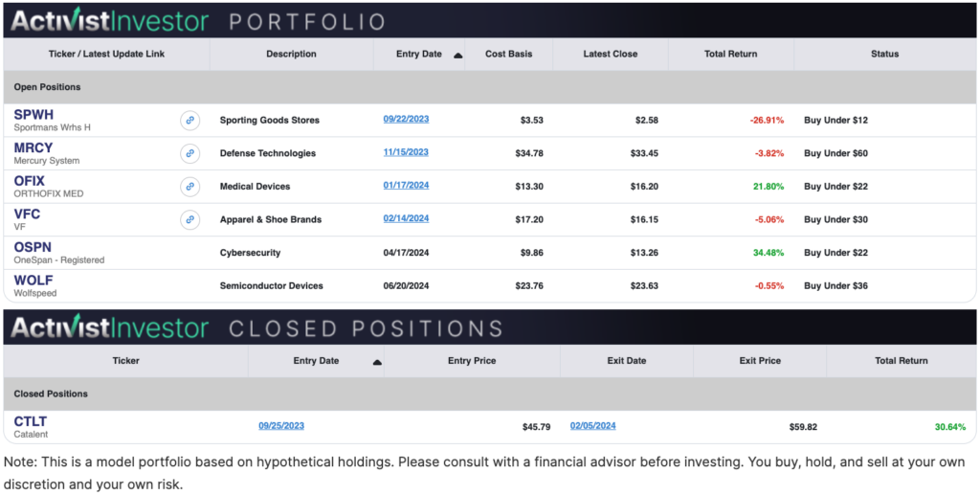Click the Open Positions group row
The image size is (980, 495).
pos(489,87)
